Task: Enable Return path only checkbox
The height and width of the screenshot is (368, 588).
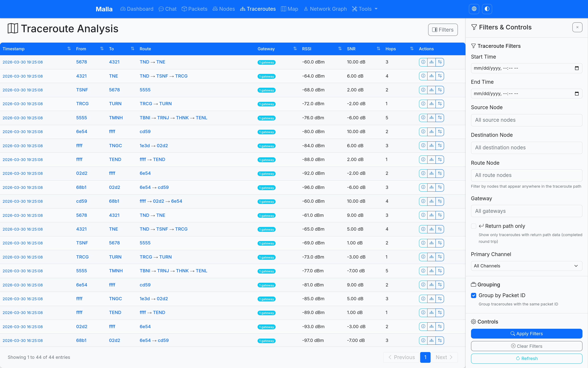Action: pyautogui.click(x=474, y=226)
